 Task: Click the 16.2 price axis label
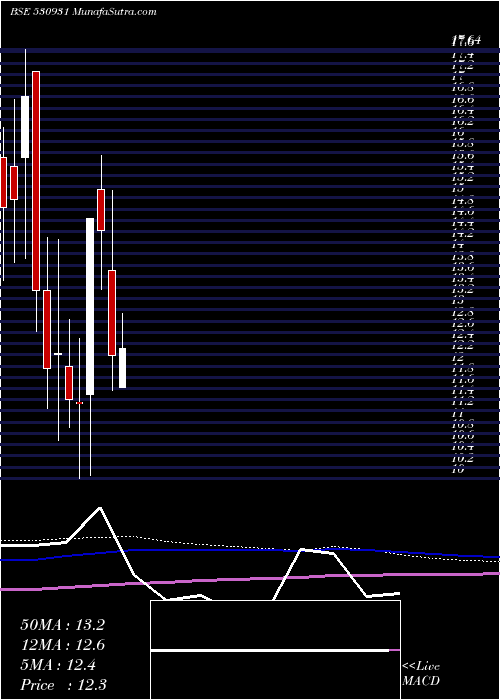pos(462,121)
